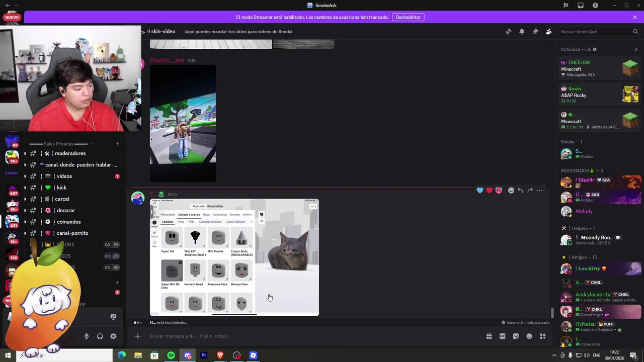Open member Lex Kitty profile
644x362 pixels.
(x=600, y=268)
